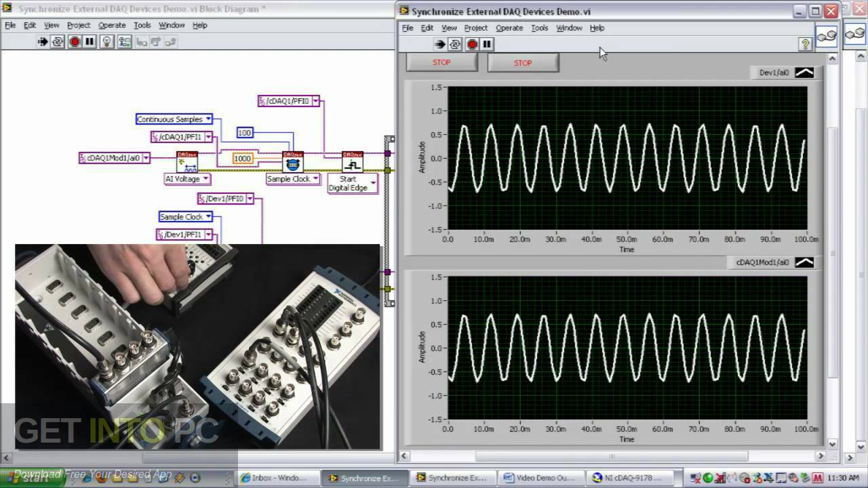Click the Dev1/ai0 waveform graph plot

[627, 159]
